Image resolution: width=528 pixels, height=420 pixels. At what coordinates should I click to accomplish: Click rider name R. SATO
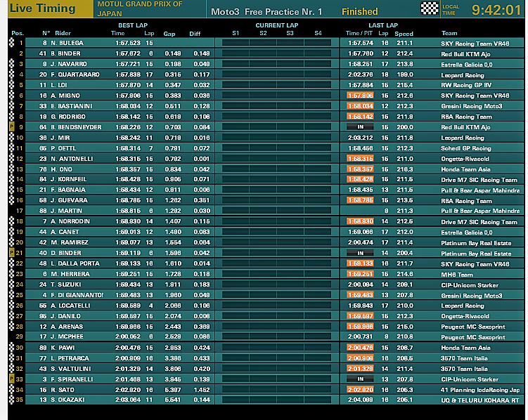[x=63, y=390]
